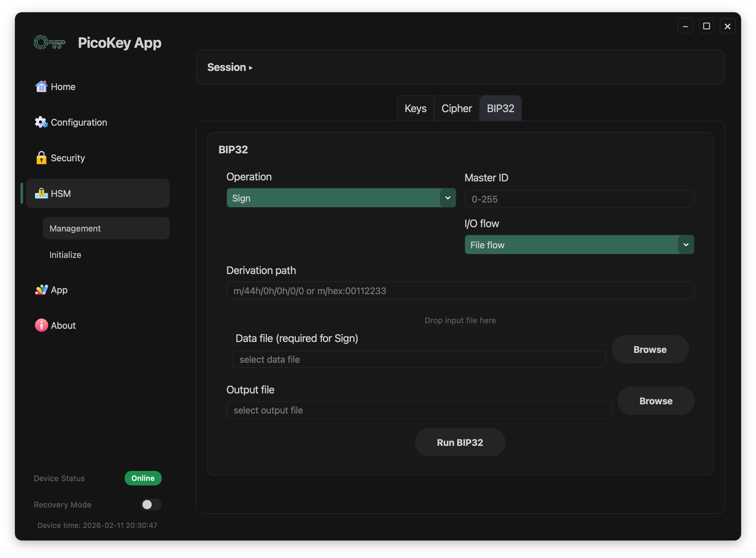The width and height of the screenshot is (756, 558).
Task: Click Browse next to data file
Action: [x=649, y=350]
